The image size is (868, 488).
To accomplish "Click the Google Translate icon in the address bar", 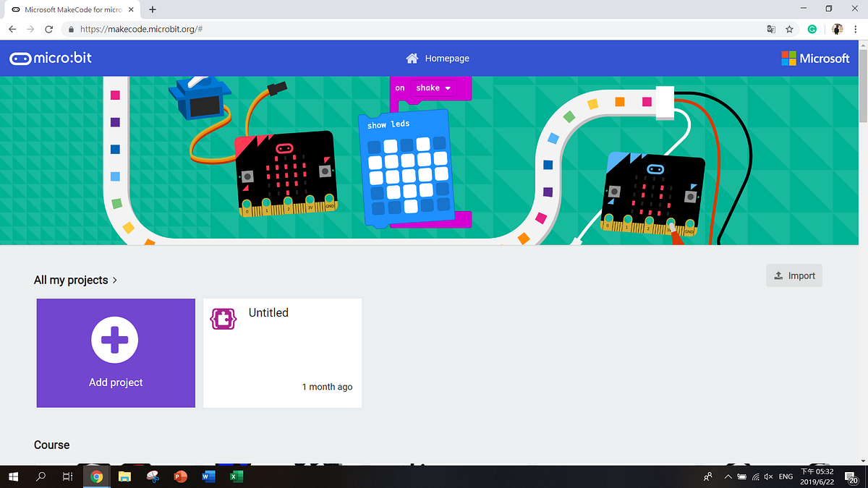I will 771,29.
